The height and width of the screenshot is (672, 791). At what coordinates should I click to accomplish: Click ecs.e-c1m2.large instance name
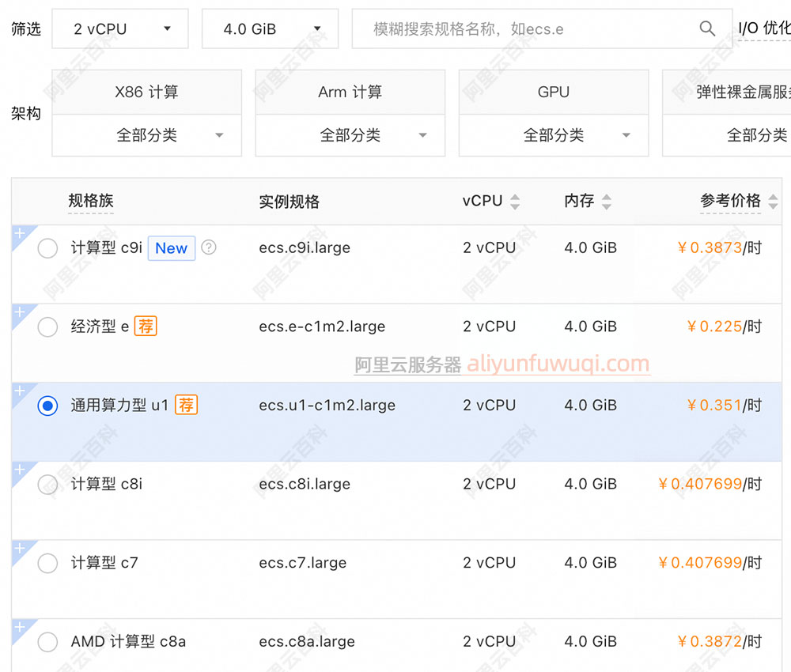(322, 327)
